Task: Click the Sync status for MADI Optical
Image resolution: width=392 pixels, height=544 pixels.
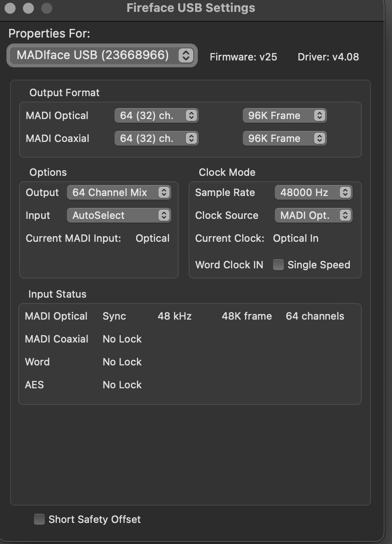Action: pos(114,316)
